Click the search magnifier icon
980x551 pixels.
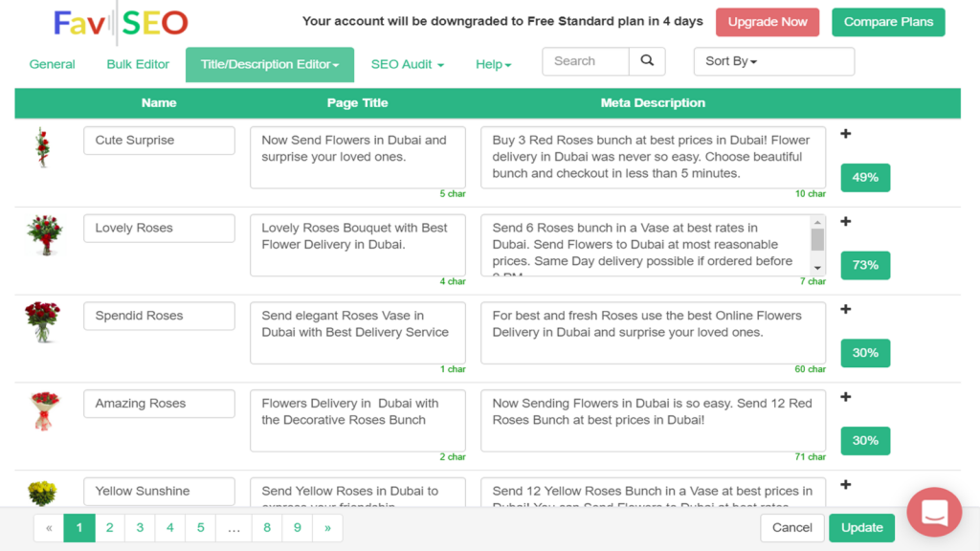tap(647, 61)
